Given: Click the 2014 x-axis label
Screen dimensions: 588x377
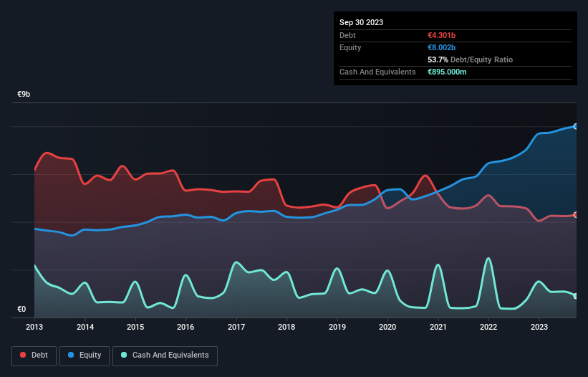Looking at the screenshot, I should click(85, 327).
